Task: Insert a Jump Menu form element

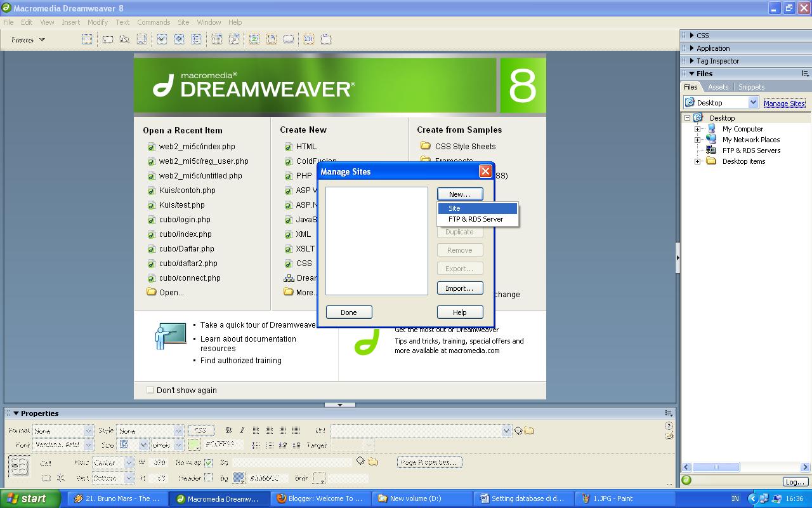Action: [x=234, y=39]
